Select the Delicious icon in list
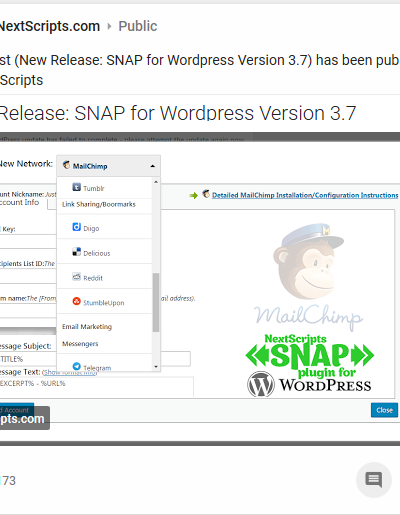The width and height of the screenshot is (400, 515). 77,252
